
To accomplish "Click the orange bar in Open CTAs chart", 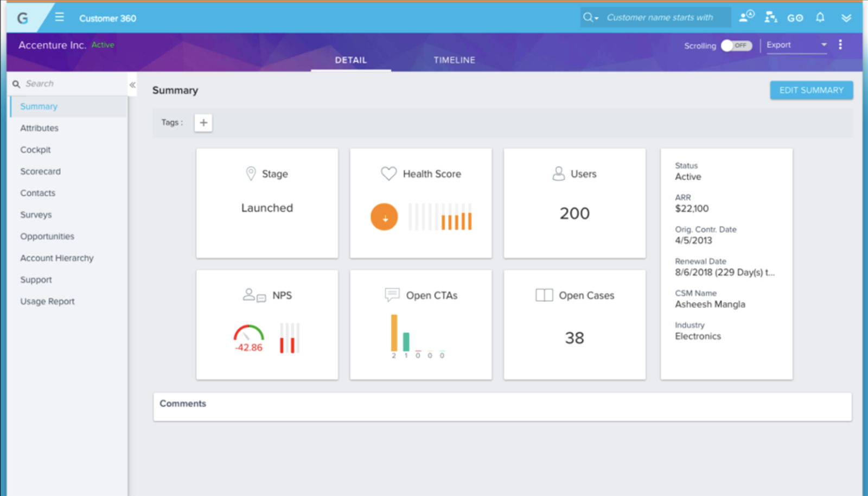I will click(x=394, y=333).
